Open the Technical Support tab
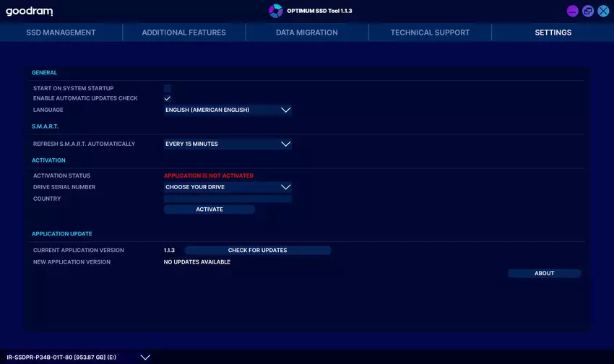The width and height of the screenshot is (614, 364). (x=430, y=32)
